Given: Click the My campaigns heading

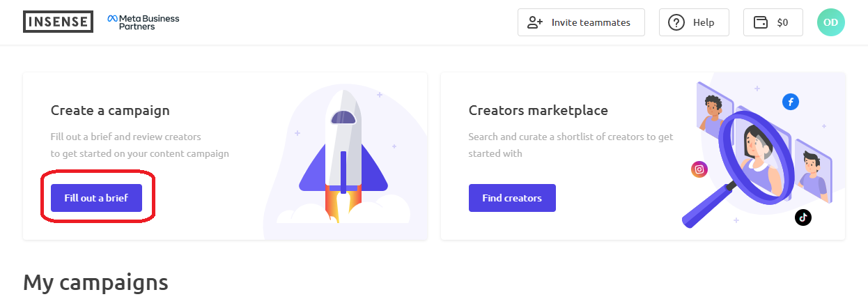Looking at the screenshot, I should pyautogui.click(x=95, y=282).
